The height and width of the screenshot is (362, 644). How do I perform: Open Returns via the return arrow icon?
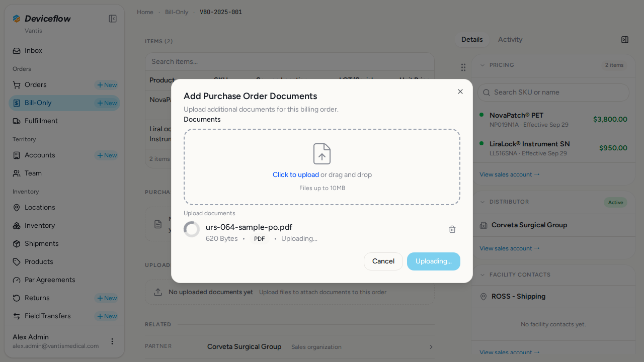point(17,298)
